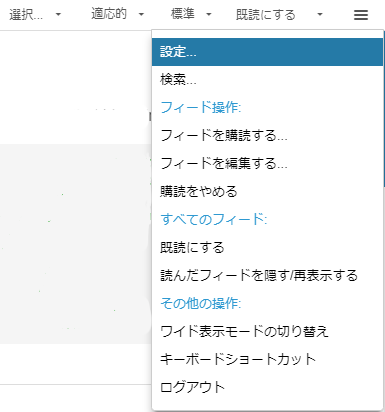This screenshot has width=385, height=412.
Task: Open the 標準 sort order dropdown
Action: 191,14
